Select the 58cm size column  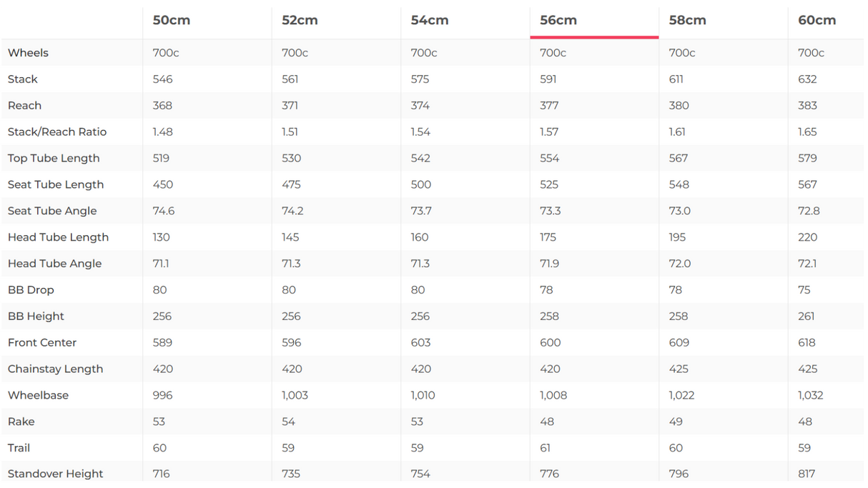(687, 21)
